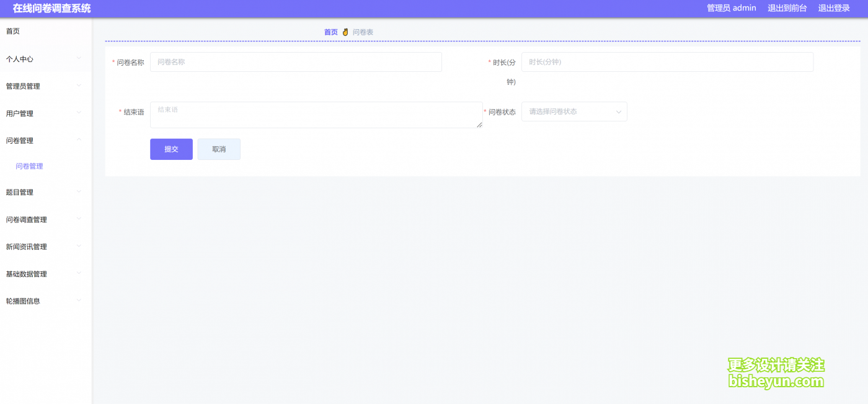This screenshot has height=404, width=868.
Task: Expand the 个人中心 sidebar menu
Action: [20, 59]
